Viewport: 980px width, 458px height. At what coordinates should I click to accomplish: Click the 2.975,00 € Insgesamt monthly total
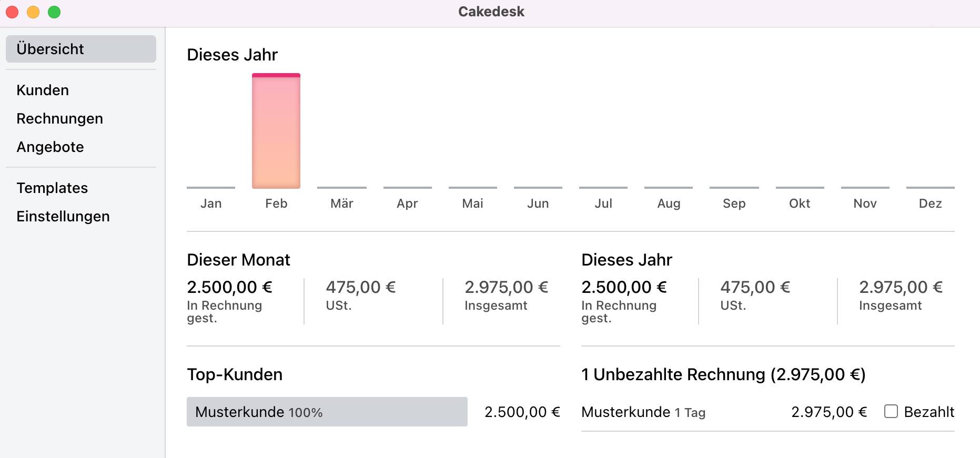(506, 287)
